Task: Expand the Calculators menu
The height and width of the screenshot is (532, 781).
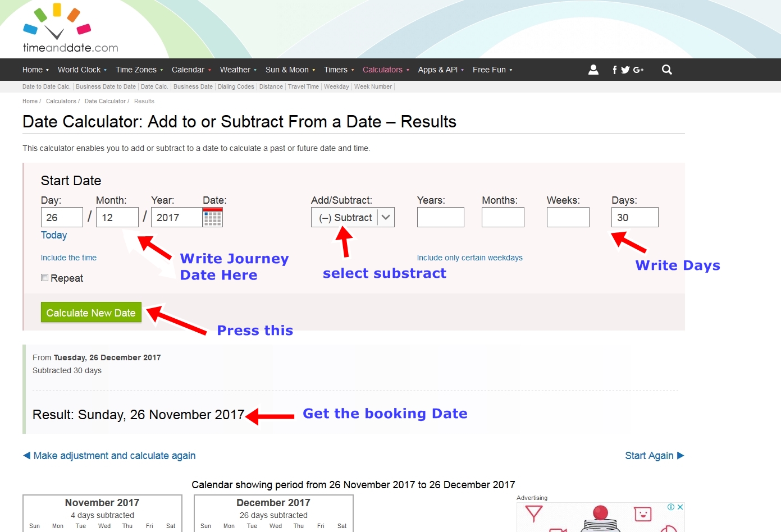Action: (383, 69)
